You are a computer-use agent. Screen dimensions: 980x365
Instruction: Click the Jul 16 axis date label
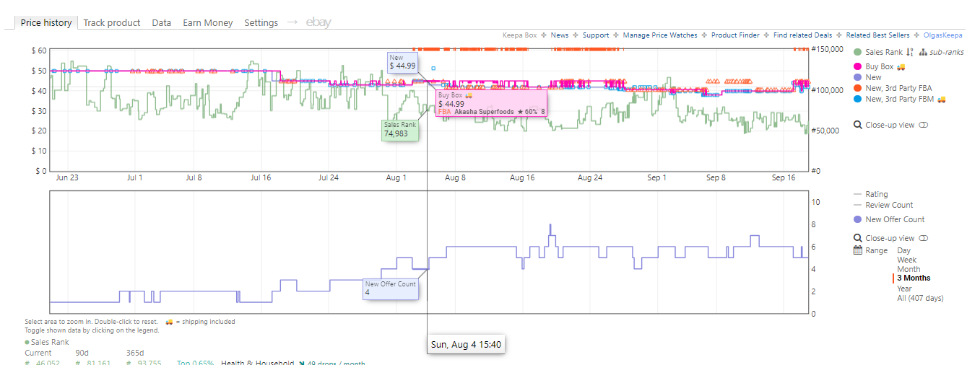pos(261,177)
